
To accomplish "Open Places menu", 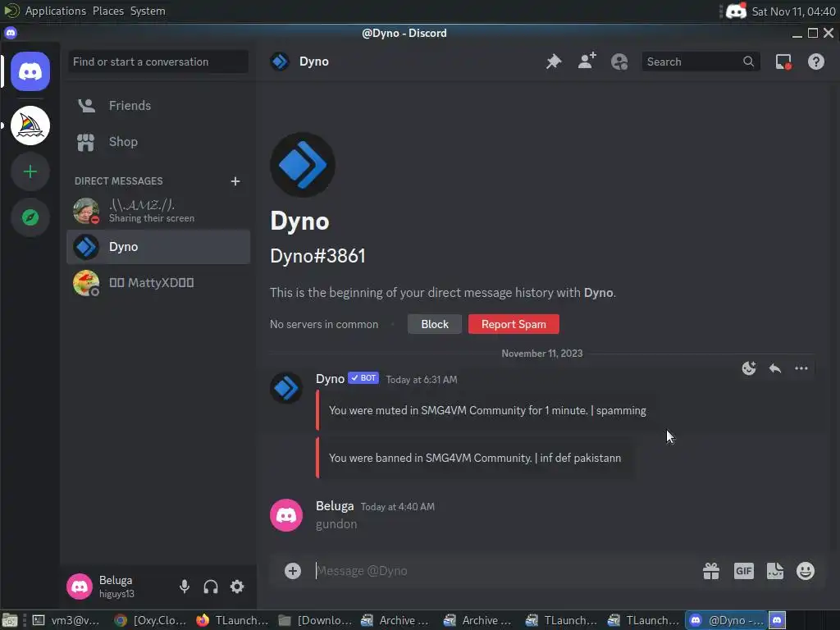I will pyautogui.click(x=108, y=11).
